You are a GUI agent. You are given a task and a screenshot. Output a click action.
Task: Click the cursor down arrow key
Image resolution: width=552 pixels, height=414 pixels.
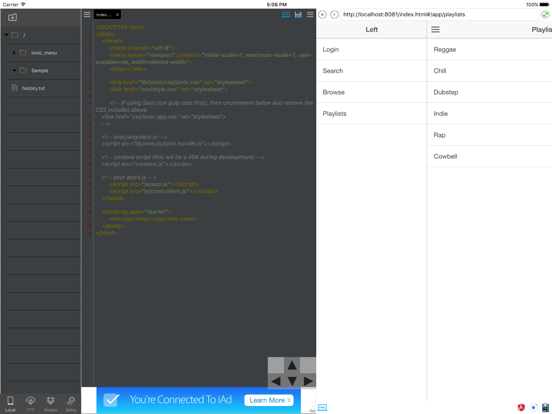point(292,381)
